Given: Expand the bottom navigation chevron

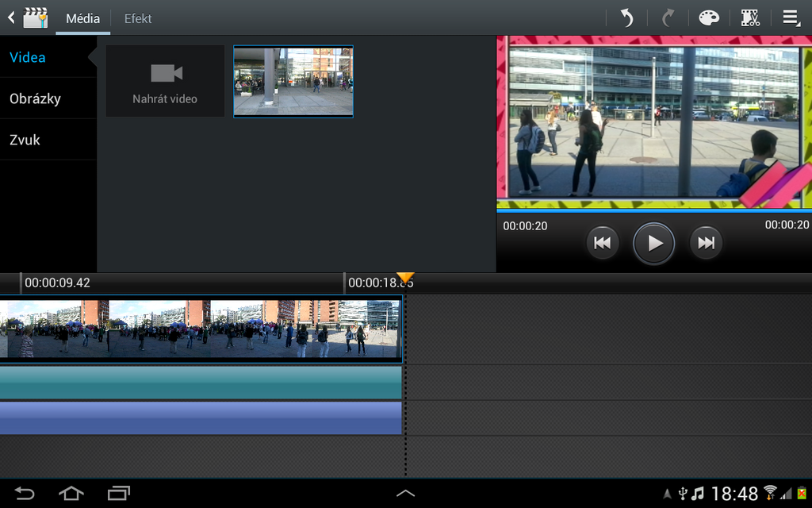Looking at the screenshot, I should pos(405,493).
